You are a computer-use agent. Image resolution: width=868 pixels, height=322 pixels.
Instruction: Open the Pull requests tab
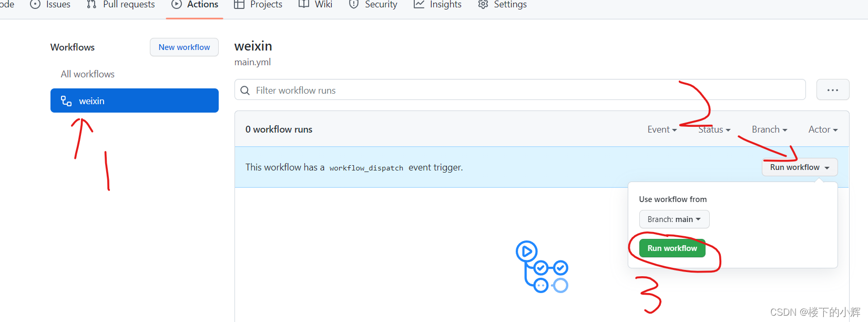(x=121, y=5)
